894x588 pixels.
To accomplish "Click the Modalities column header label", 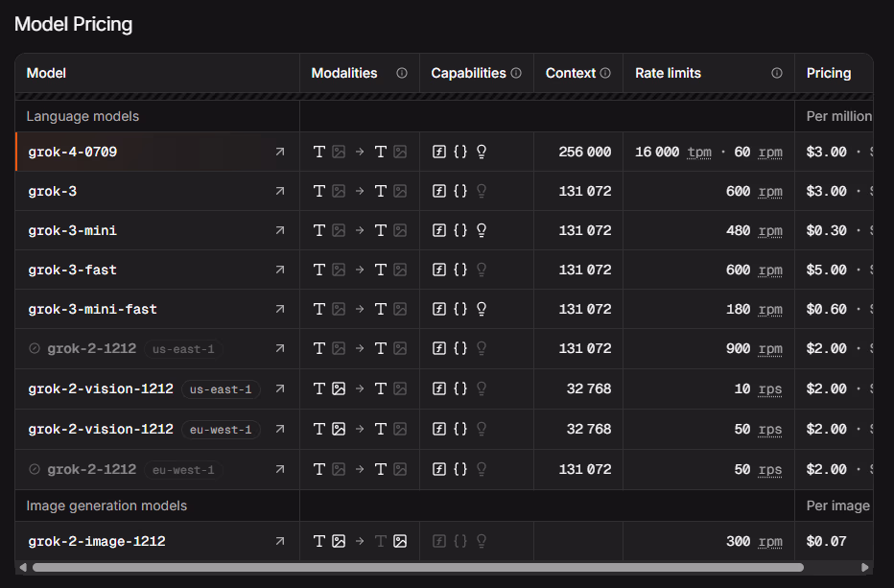I will [x=344, y=73].
